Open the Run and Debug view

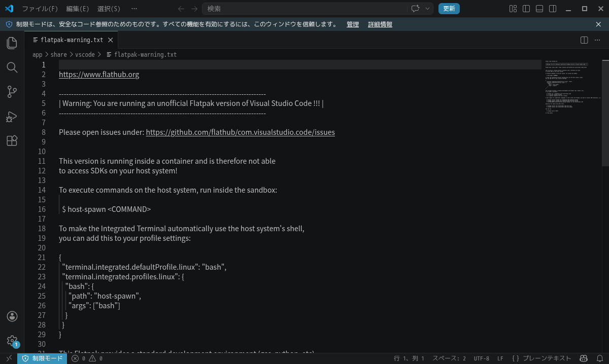click(12, 116)
